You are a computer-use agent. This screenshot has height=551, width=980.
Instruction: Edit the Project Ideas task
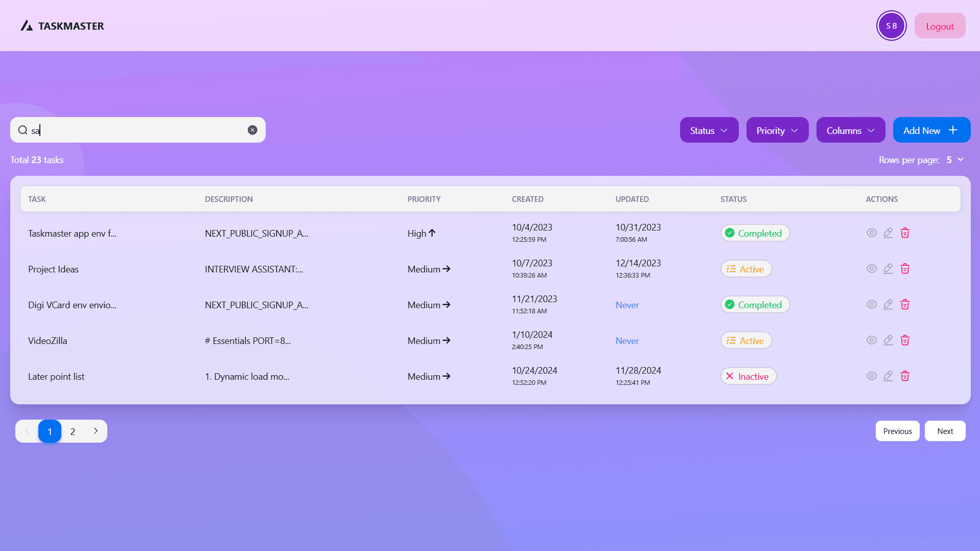coord(888,269)
